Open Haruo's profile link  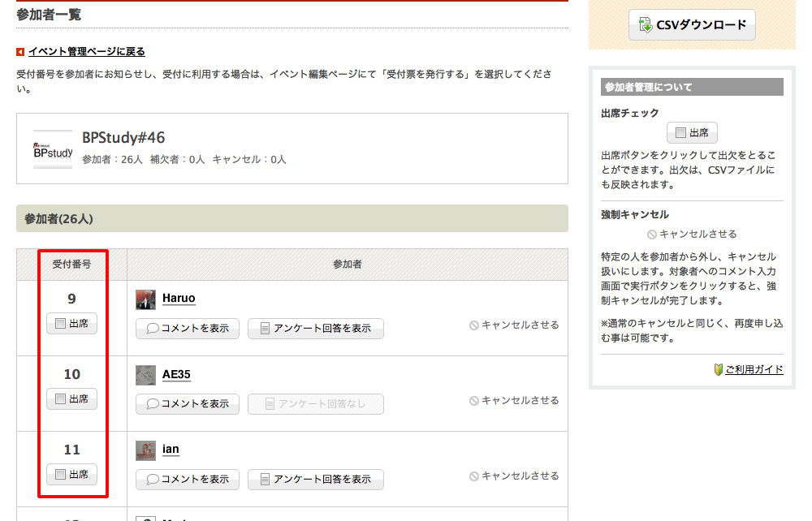coord(179,298)
